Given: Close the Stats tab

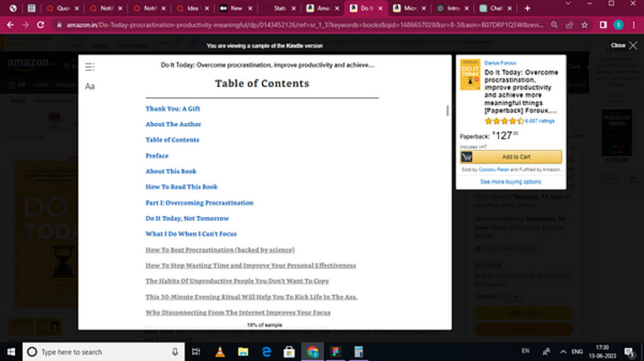Looking at the screenshot, I should click(293, 8).
